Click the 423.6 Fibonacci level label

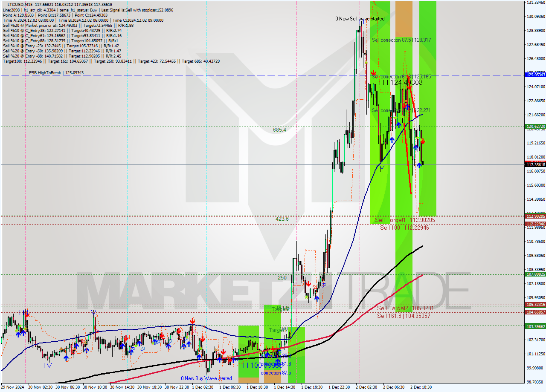(x=282, y=219)
